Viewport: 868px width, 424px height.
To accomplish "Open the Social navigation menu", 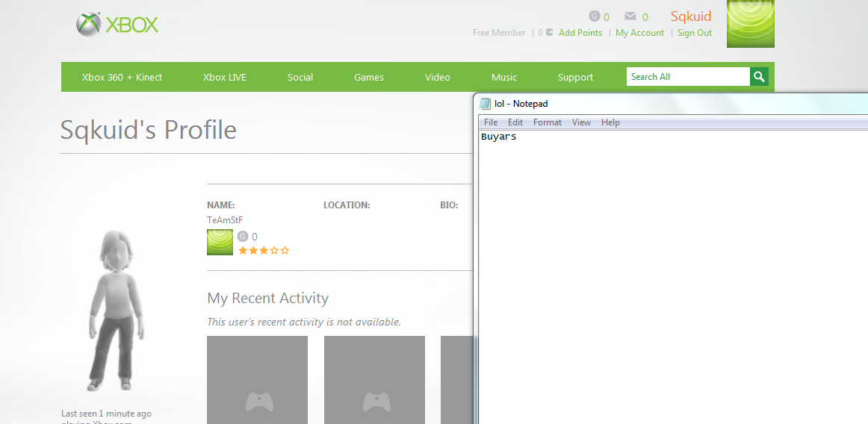I will pyautogui.click(x=300, y=77).
